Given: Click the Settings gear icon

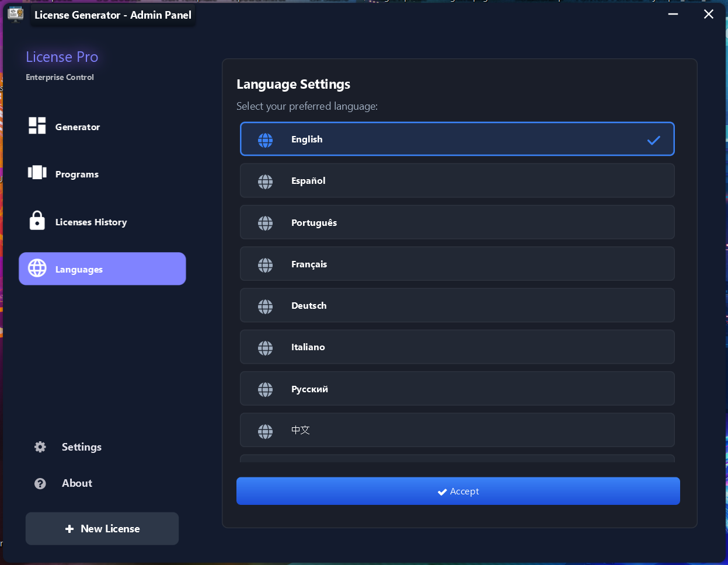Looking at the screenshot, I should [40, 447].
